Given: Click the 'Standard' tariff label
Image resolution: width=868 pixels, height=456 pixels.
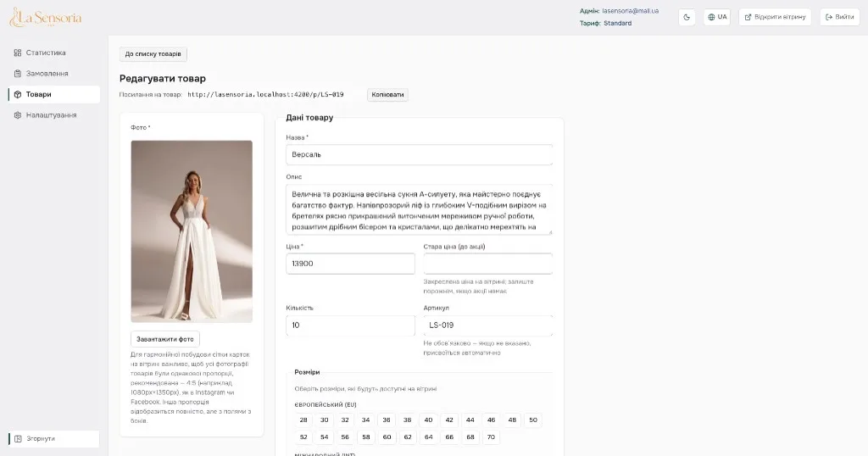Looking at the screenshot, I should pos(618,23).
